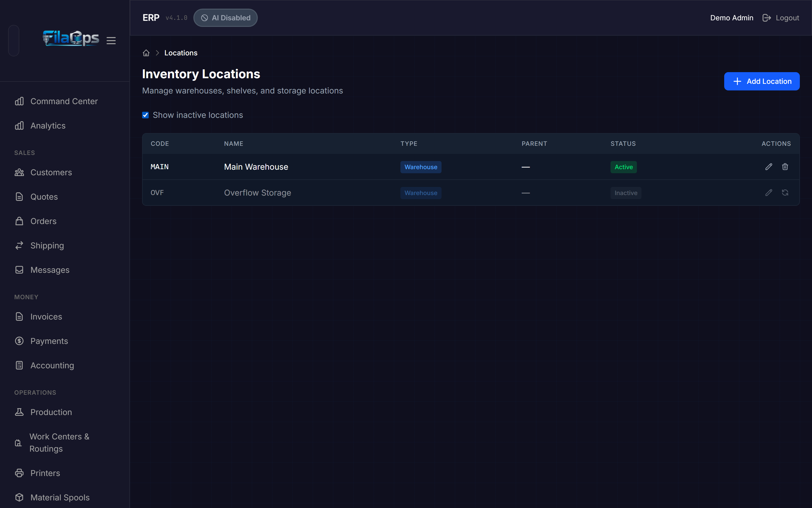Click the Customers people icon
The width and height of the screenshot is (812, 508).
20,172
